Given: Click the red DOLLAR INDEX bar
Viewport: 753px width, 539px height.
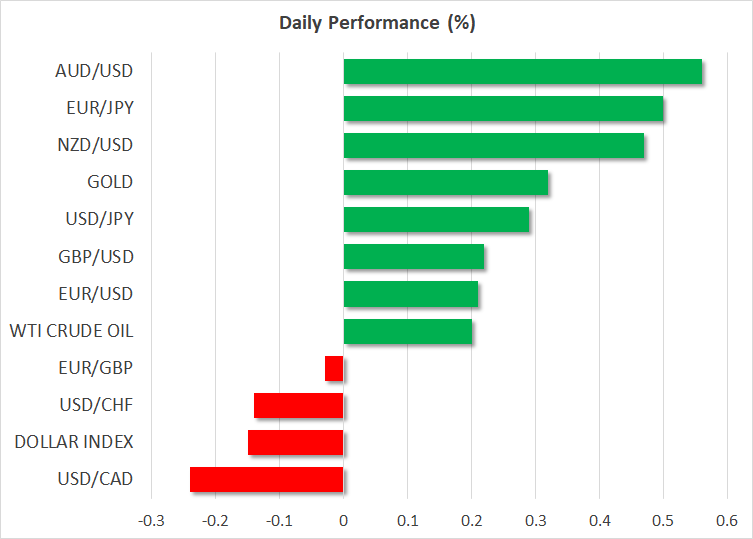Looking at the screenshot, I should (x=295, y=442).
